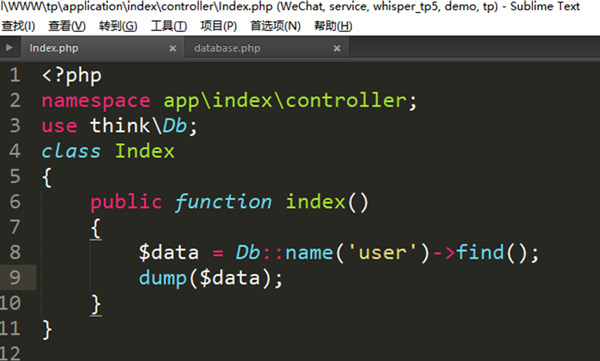Select the Index.php tab
Image resolution: width=600 pixels, height=361 pixels.
click(54, 48)
